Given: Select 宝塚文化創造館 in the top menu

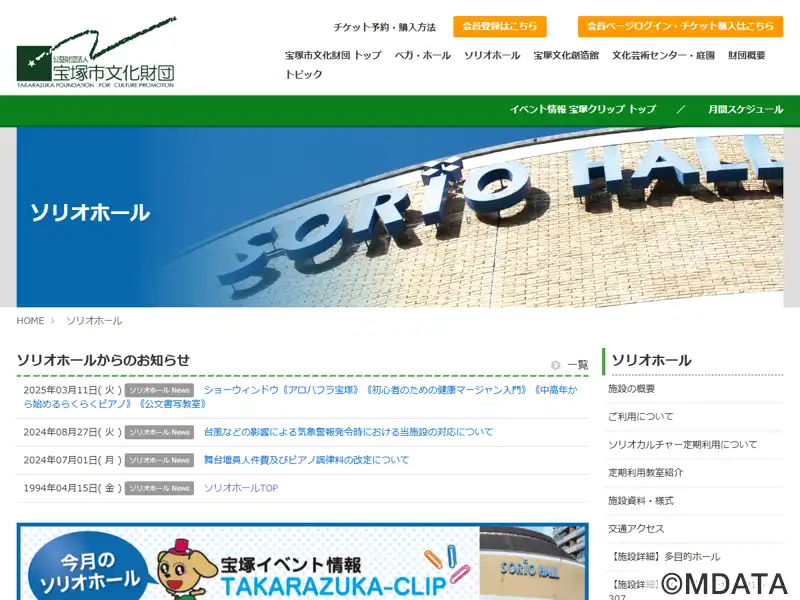Looking at the screenshot, I should pyautogui.click(x=566, y=55).
